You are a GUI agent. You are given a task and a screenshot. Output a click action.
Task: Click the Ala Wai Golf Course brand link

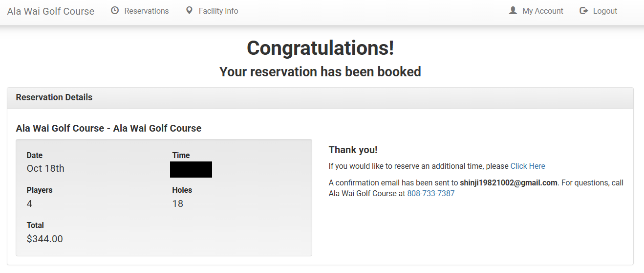(x=51, y=11)
